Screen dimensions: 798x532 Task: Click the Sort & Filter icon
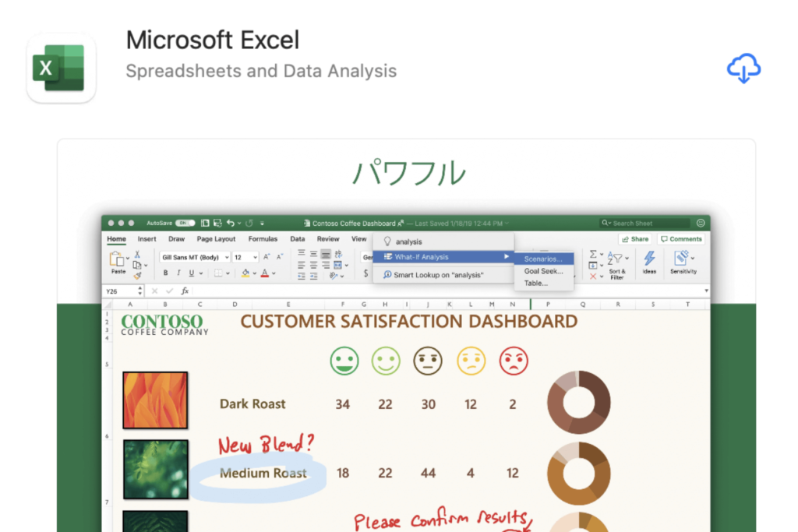(x=616, y=259)
